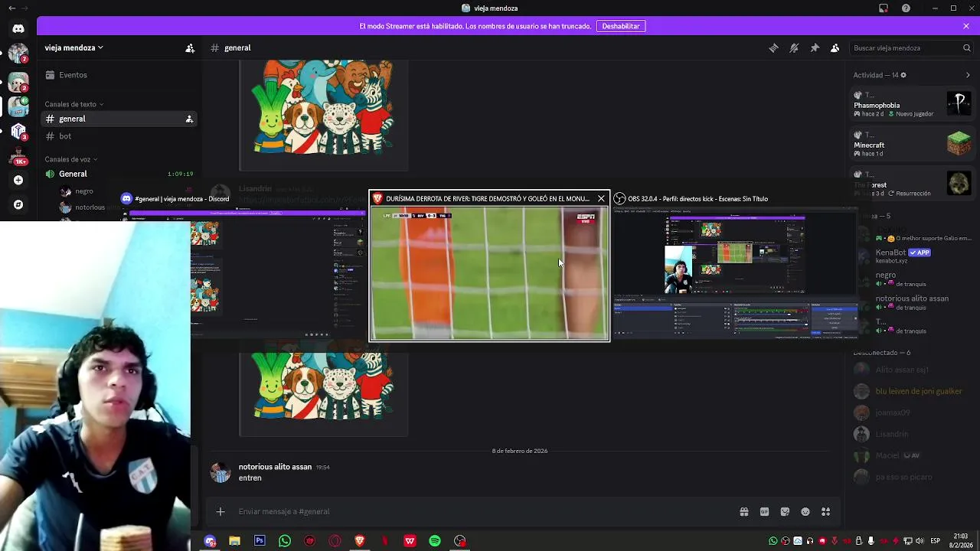Click the activity settings gear next to Actividad
Screen dimensions: 980x551
tap(903, 75)
